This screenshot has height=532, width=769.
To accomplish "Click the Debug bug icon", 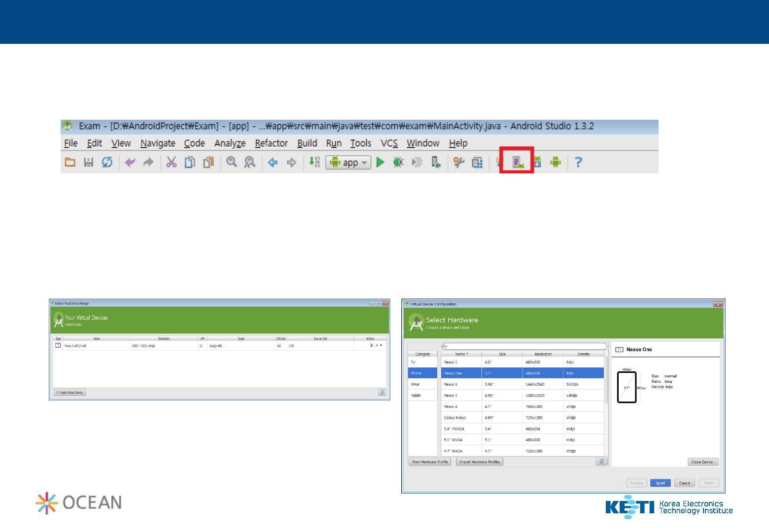I will pos(398,162).
